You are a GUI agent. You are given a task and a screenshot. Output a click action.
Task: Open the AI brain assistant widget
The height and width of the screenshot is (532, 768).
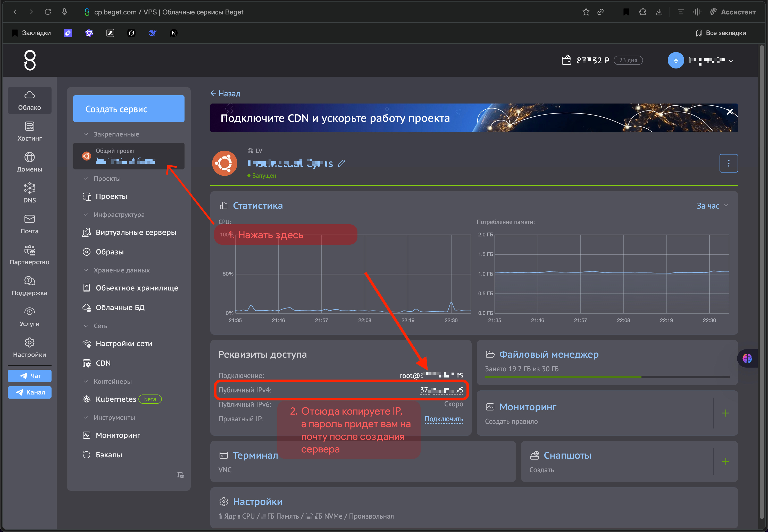pos(747,358)
